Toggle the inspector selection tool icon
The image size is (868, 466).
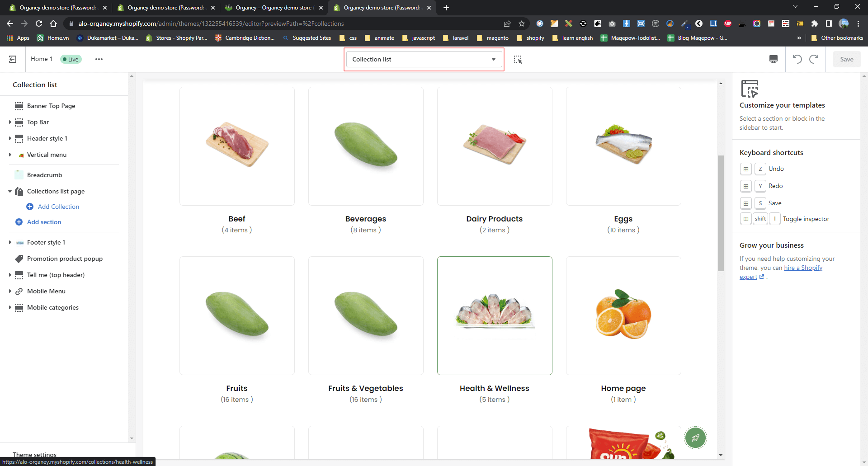[518, 59]
